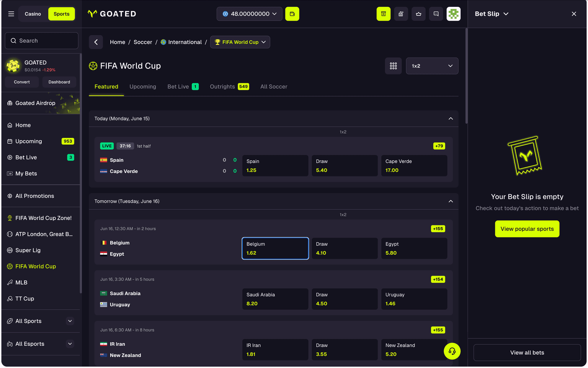Click the Dashboard button

pyautogui.click(x=59, y=82)
